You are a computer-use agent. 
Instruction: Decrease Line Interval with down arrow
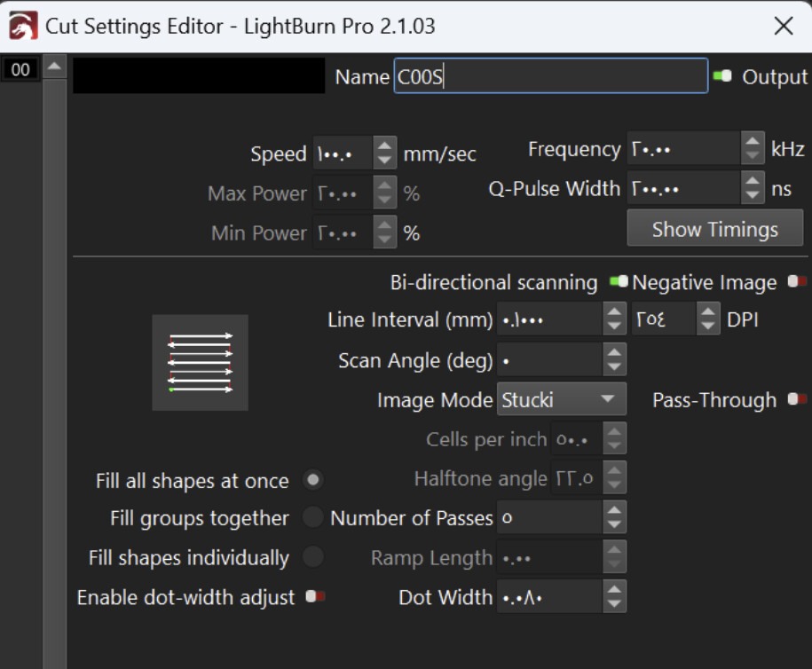coord(614,327)
